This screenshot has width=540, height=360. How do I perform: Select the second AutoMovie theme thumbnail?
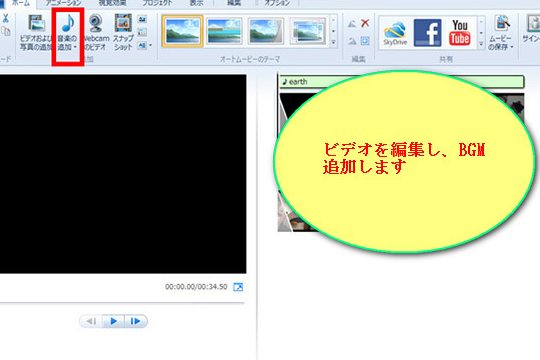(224, 31)
